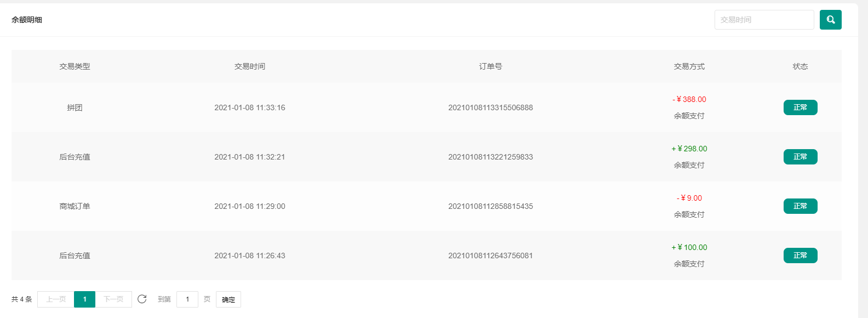Click the 订单号 column header
Image resolution: width=868 pixels, height=318 pixels.
point(490,66)
